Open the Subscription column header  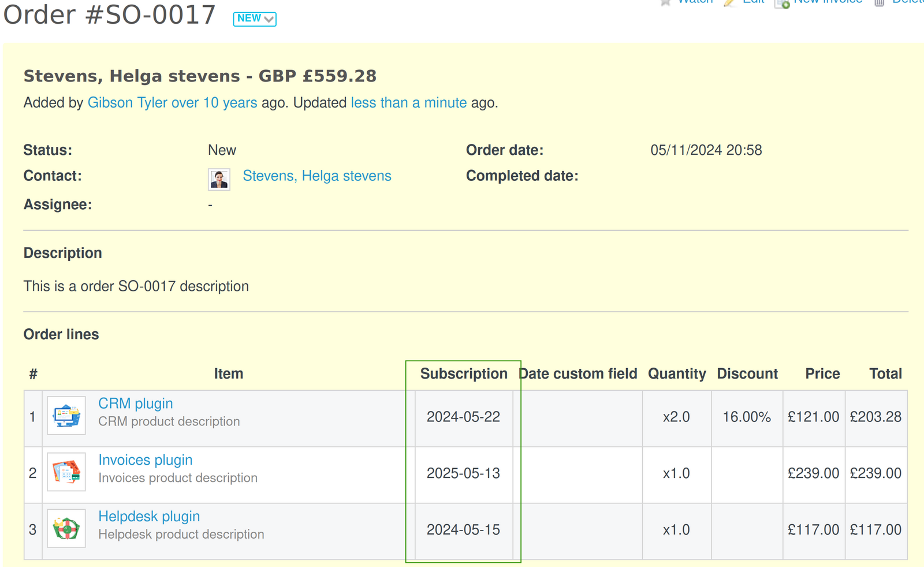pos(463,374)
